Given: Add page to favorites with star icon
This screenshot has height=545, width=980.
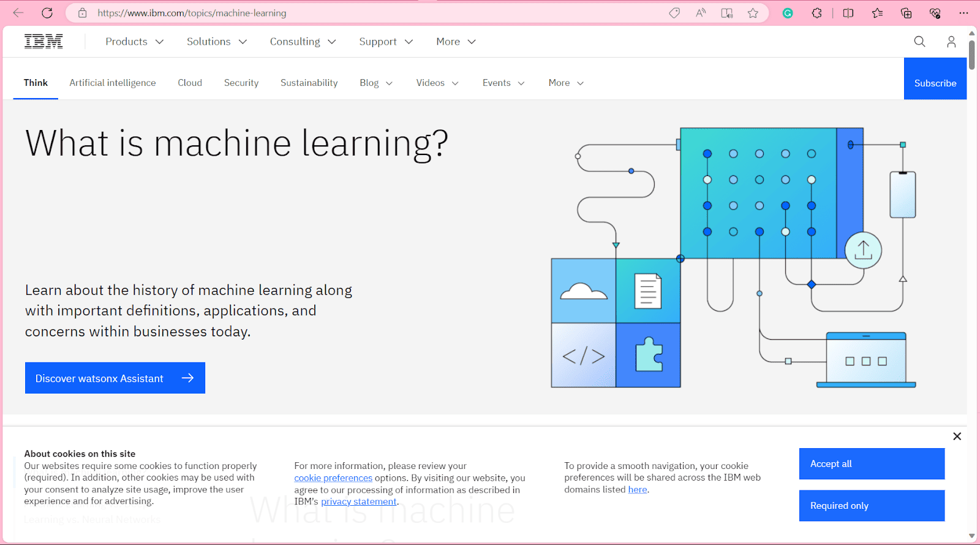Looking at the screenshot, I should coord(753,13).
